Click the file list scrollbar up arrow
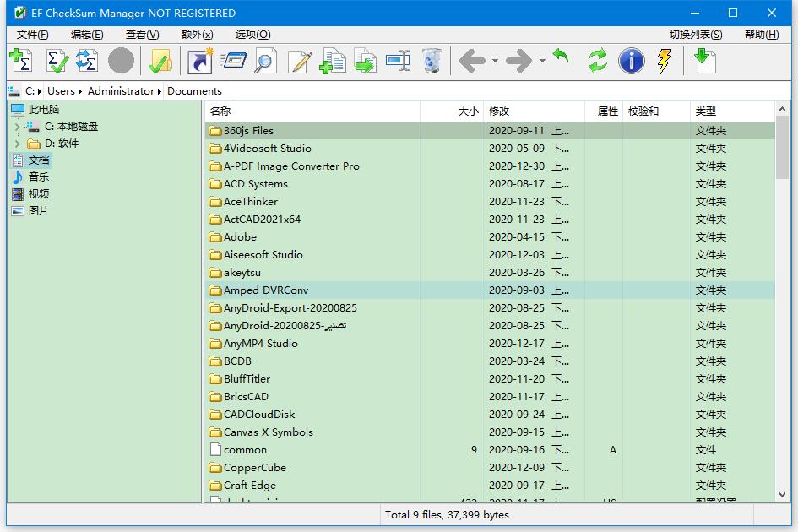Screen dimensions: 798x532 coord(782,109)
